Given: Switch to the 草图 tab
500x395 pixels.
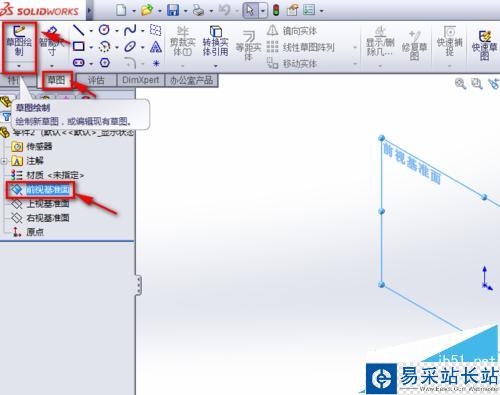Looking at the screenshot, I should point(56,80).
